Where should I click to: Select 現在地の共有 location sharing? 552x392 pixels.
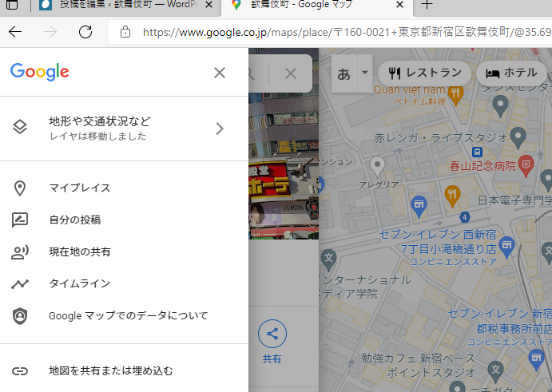[80, 252]
